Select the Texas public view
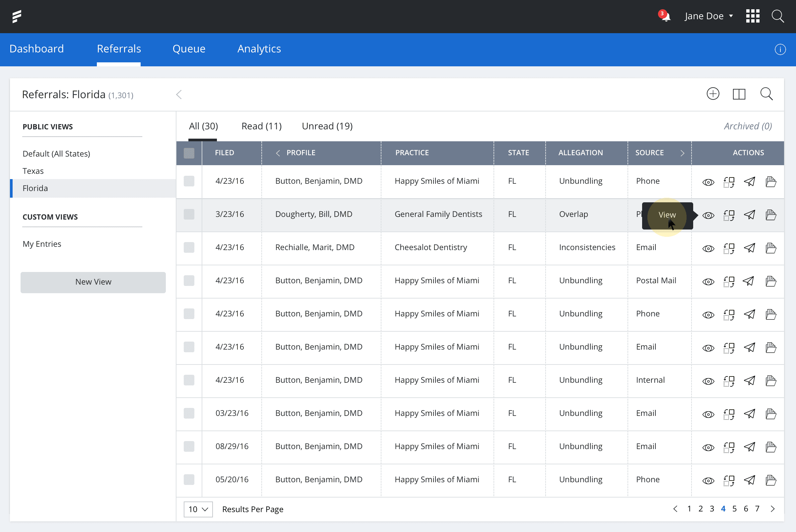The image size is (796, 532). (33, 171)
